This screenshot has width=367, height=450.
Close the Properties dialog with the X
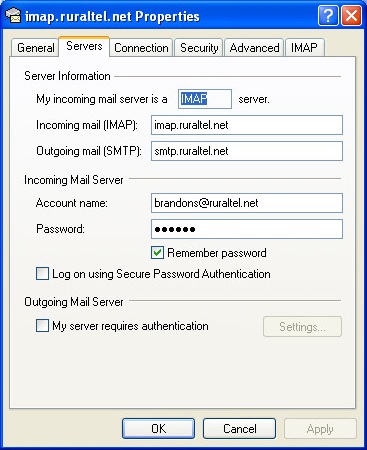352,15
